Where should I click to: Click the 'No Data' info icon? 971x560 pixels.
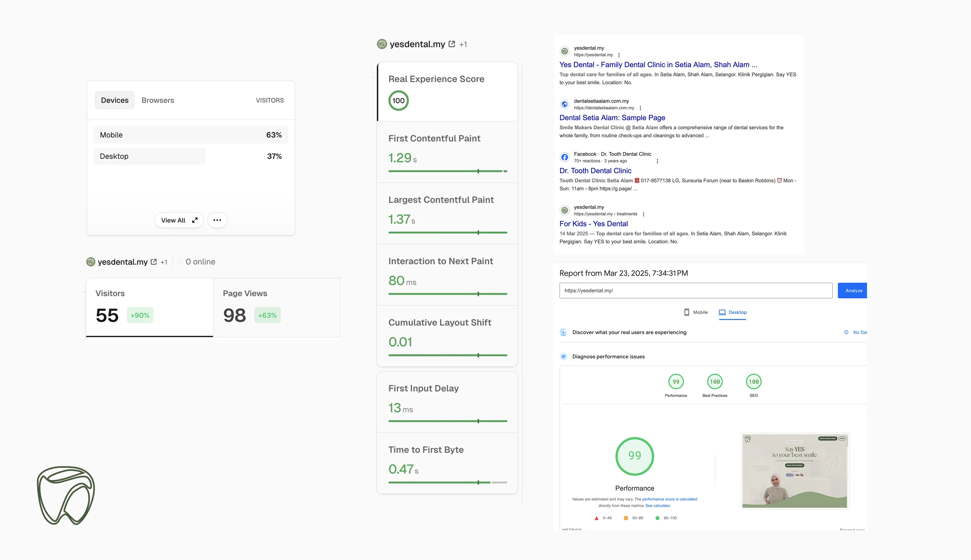coord(846,332)
